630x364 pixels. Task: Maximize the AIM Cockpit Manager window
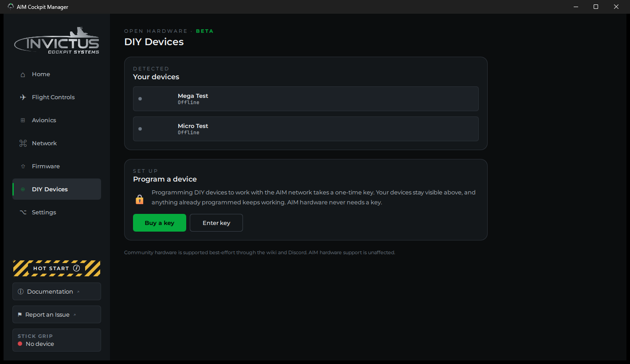(x=596, y=7)
